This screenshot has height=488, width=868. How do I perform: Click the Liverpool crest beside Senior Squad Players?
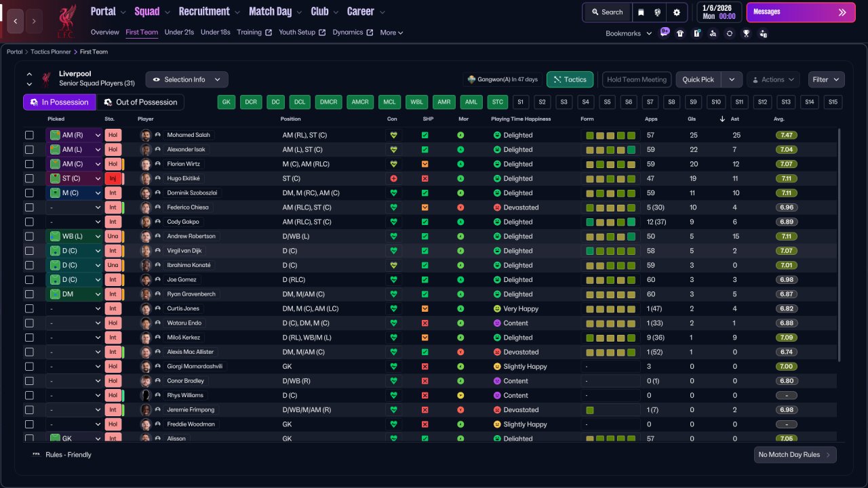point(47,79)
